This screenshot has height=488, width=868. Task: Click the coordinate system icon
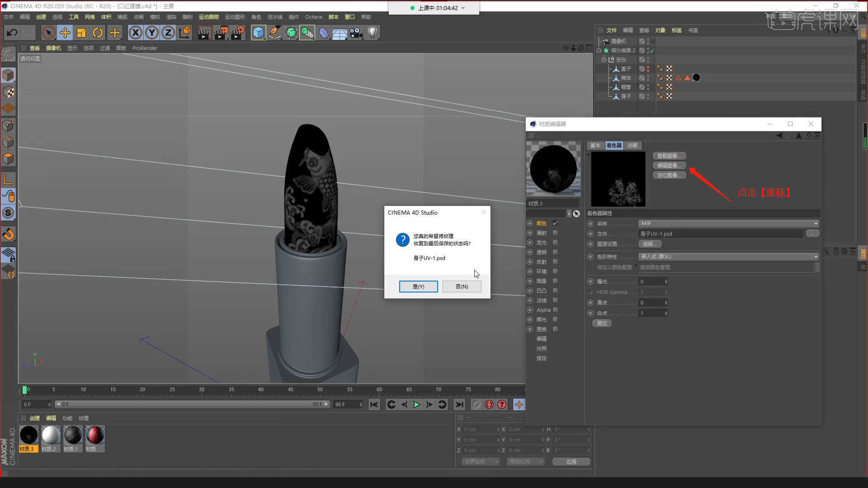[185, 33]
